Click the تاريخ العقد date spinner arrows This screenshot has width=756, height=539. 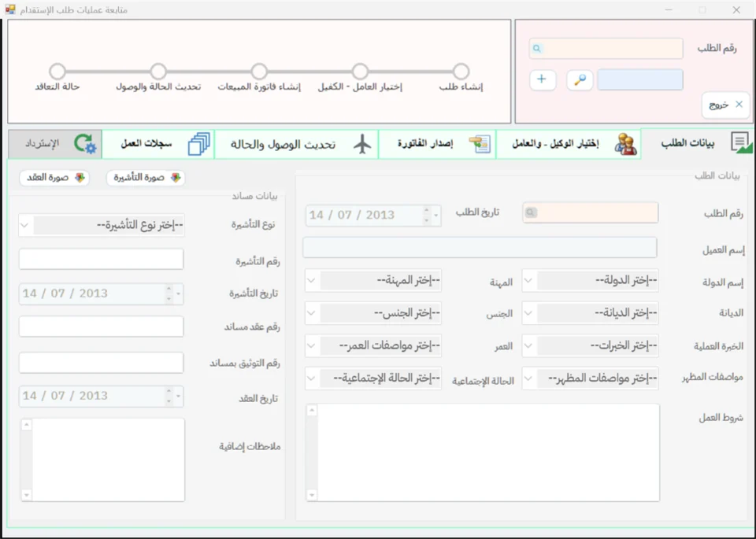click(169, 397)
